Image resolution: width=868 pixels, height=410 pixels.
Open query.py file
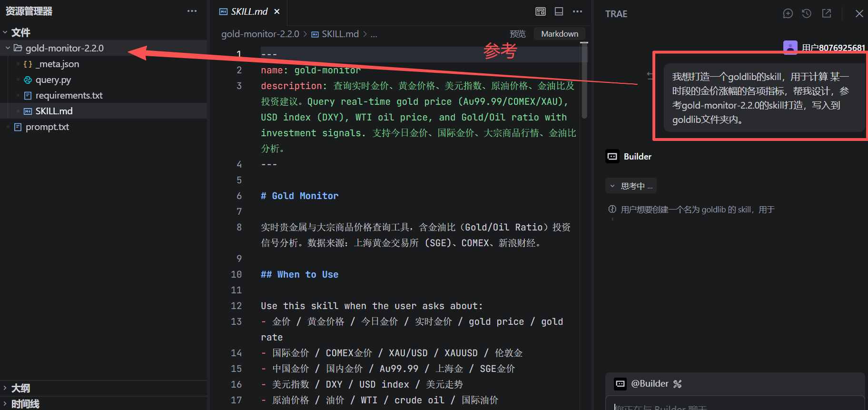pyautogui.click(x=53, y=80)
